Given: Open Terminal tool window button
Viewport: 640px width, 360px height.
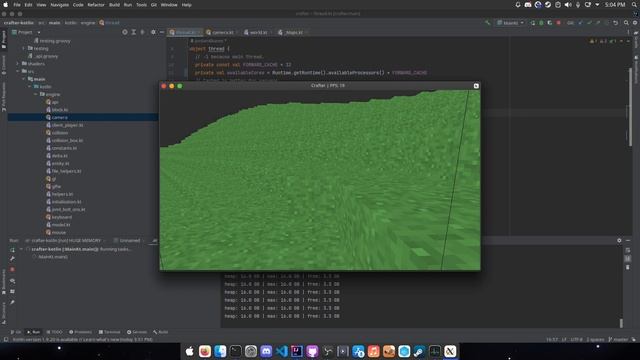Looking at the screenshot, I should 109,332.
